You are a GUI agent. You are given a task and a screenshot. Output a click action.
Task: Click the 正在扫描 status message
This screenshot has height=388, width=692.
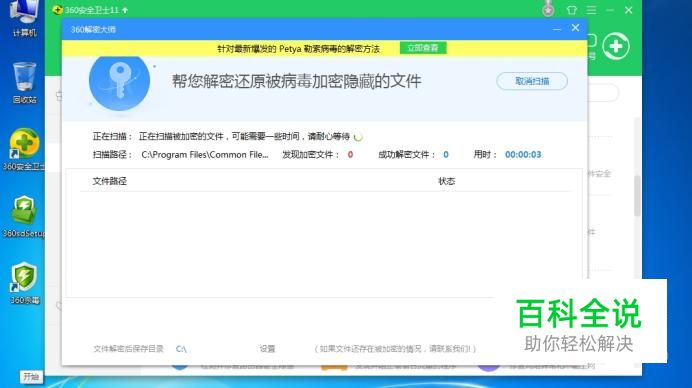(x=244, y=136)
